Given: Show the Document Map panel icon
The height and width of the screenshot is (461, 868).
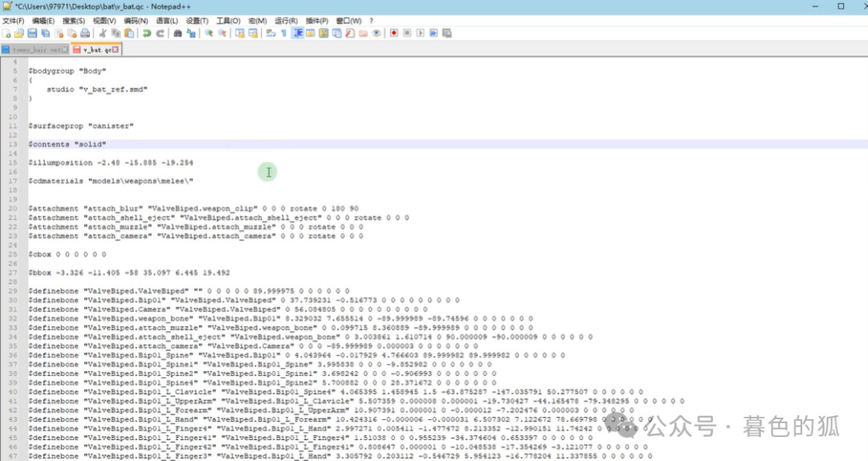Looking at the screenshot, I should (324, 33).
